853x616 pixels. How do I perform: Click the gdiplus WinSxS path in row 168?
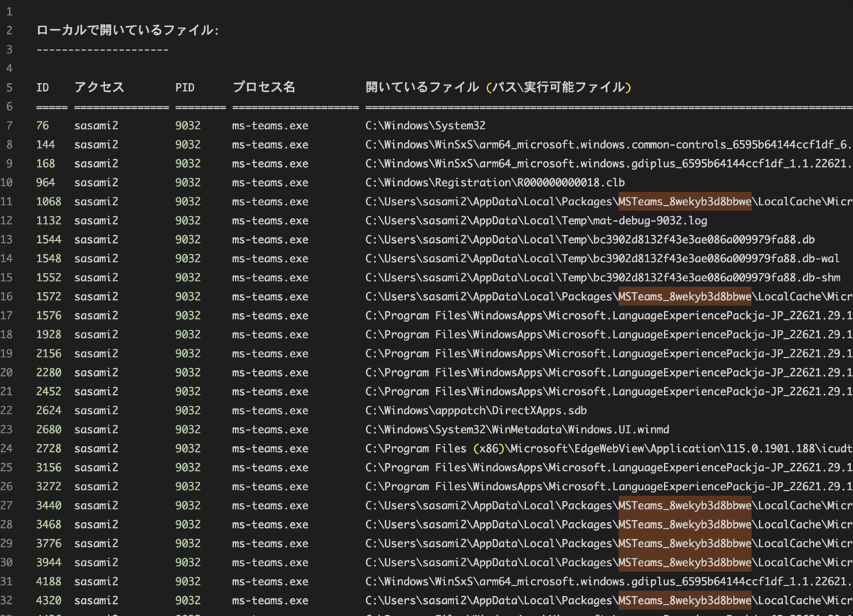click(609, 163)
